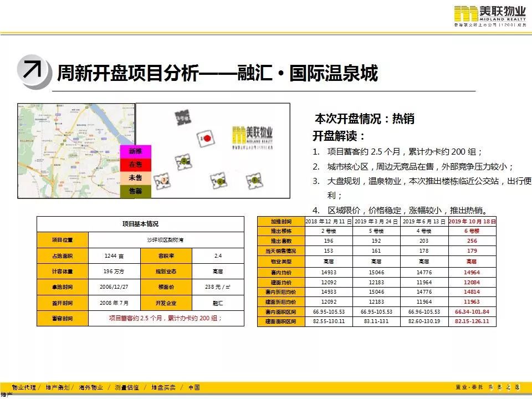532x399 pixels.
Task: Click the red 12084 price cell
Action: (472, 282)
